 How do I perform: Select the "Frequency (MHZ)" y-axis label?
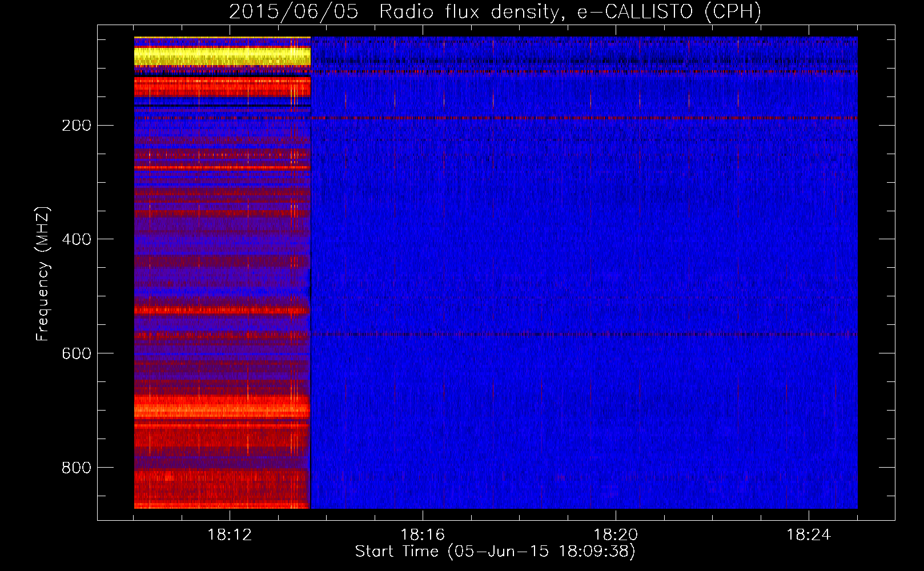coord(43,274)
